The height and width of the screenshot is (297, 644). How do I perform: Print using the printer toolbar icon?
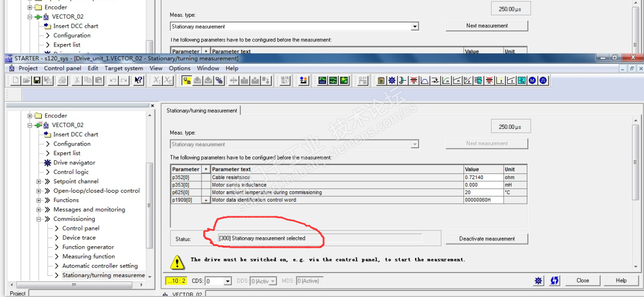click(x=62, y=80)
